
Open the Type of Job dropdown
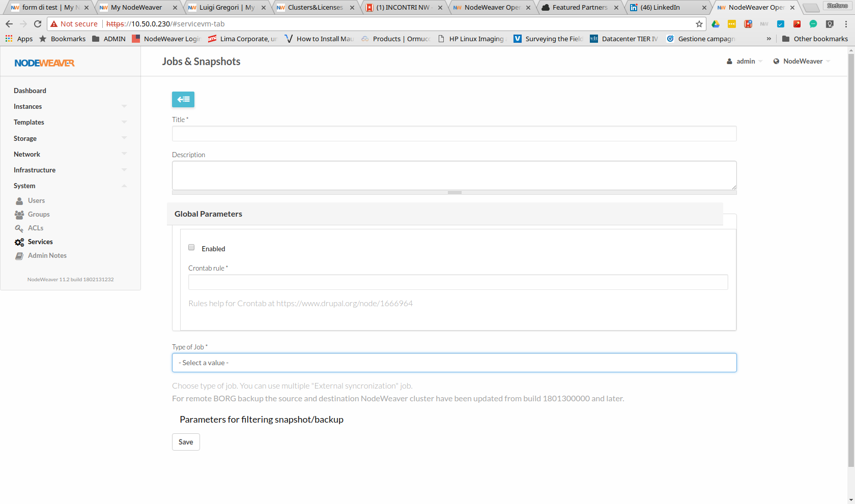(454, 363)
